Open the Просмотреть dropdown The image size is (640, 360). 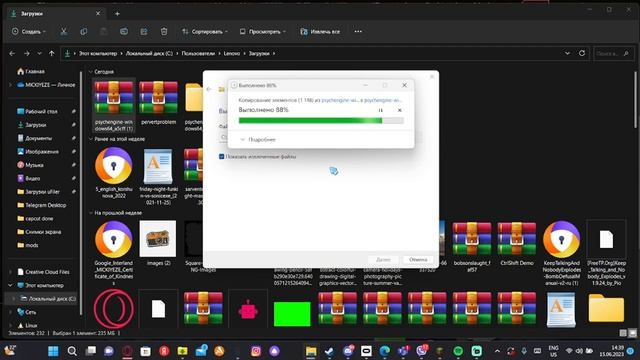pyautogui.click(x=263, y=31)
